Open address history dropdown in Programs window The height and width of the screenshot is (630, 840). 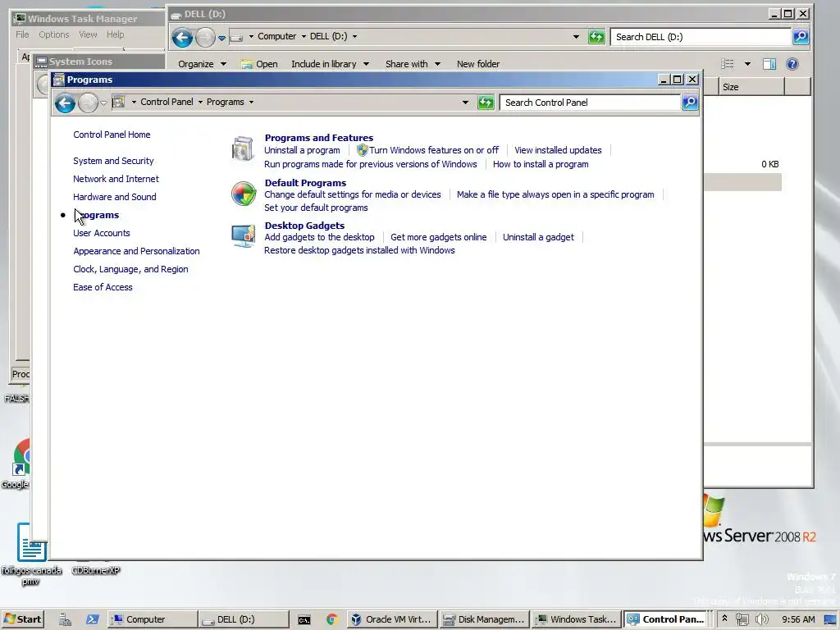465,103
